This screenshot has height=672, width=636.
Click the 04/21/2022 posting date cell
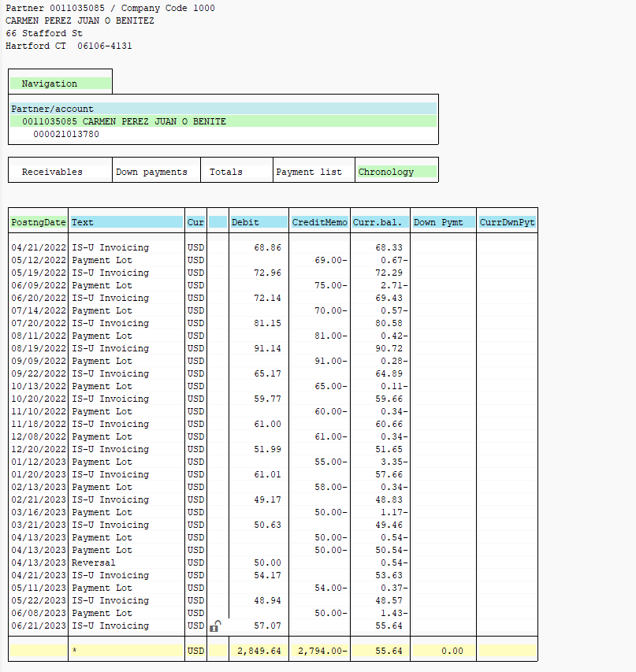(39, 247)
